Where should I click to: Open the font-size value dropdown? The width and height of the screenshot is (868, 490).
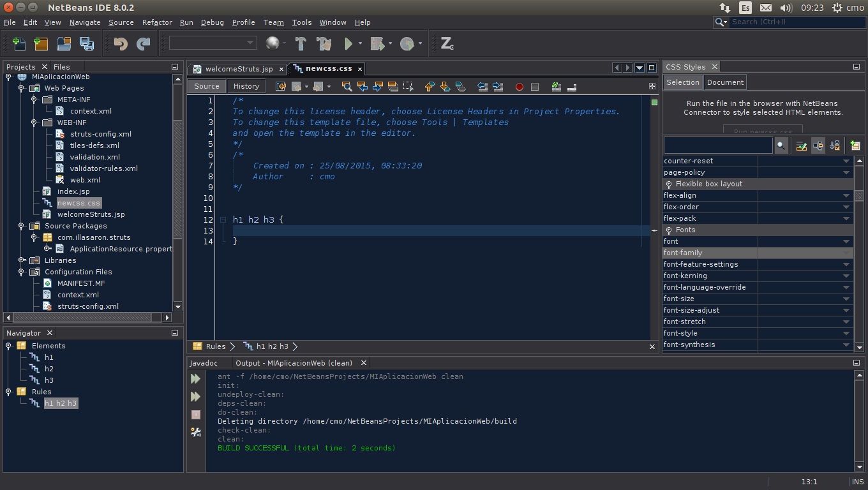tap(846, 299)
